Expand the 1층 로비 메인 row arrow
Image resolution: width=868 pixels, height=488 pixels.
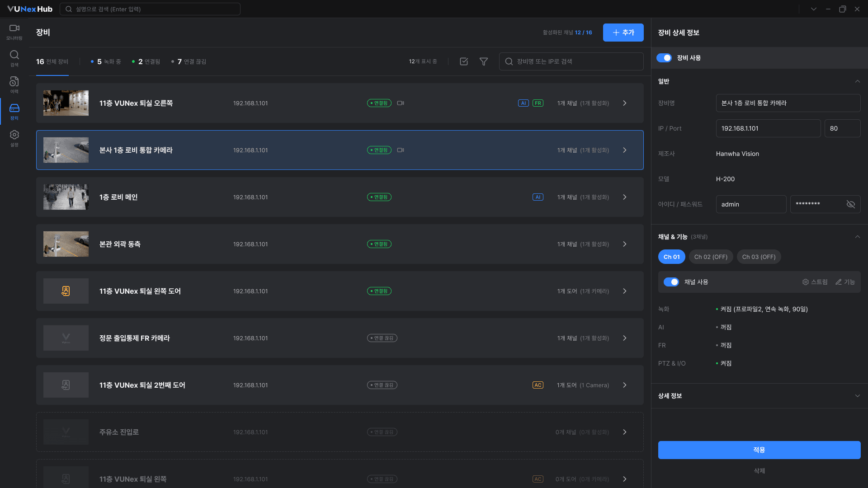[x=625, y=197]
